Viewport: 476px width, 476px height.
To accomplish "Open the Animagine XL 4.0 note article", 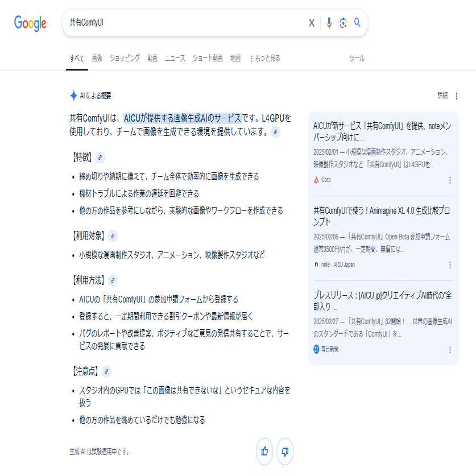I will point(382,216).
